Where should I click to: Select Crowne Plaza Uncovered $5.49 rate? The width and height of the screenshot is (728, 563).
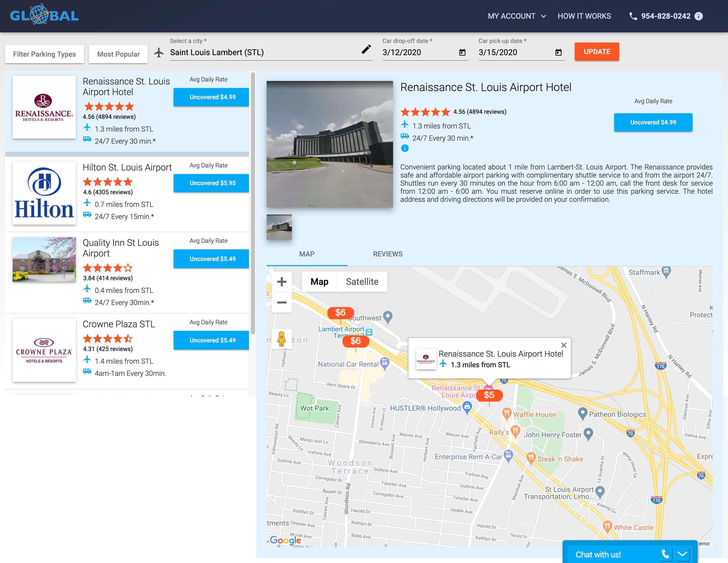click(211, 340)
